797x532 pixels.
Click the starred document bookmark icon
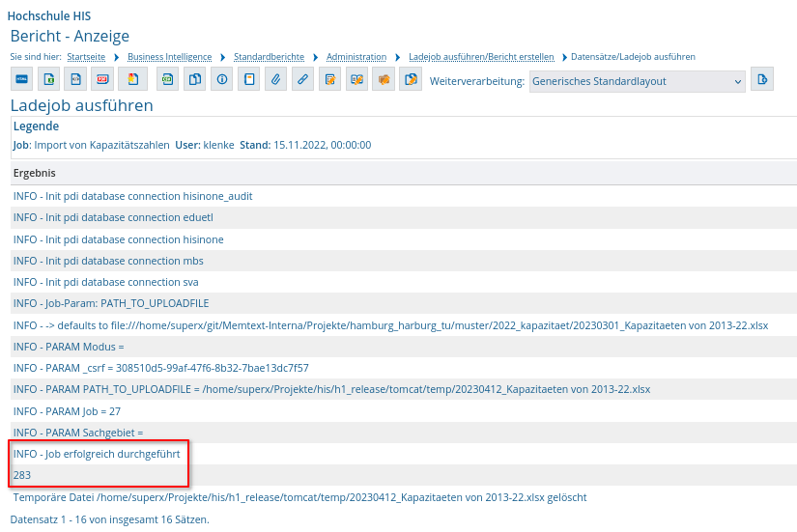tap(132, 79)
